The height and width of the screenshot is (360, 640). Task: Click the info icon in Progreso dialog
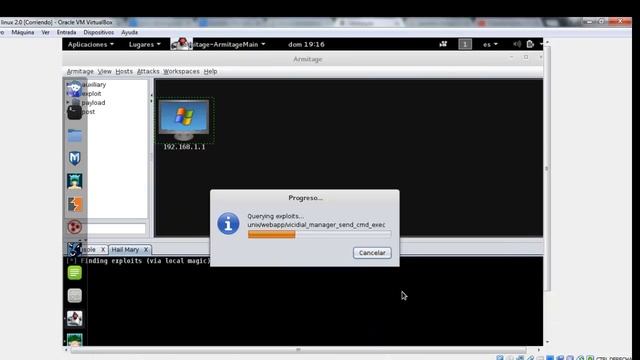tap(228, 224)
